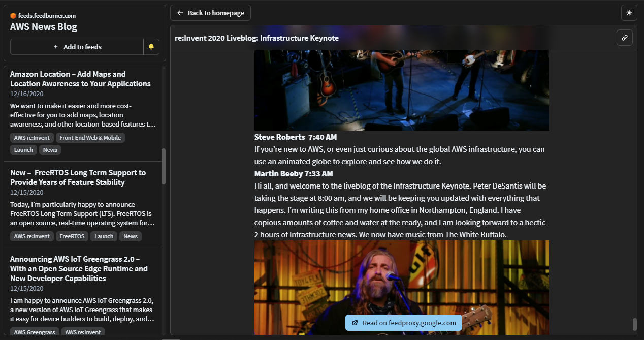
Task: Click article title re:Invent 2020 Liveblog
Action: coord(256,38)
